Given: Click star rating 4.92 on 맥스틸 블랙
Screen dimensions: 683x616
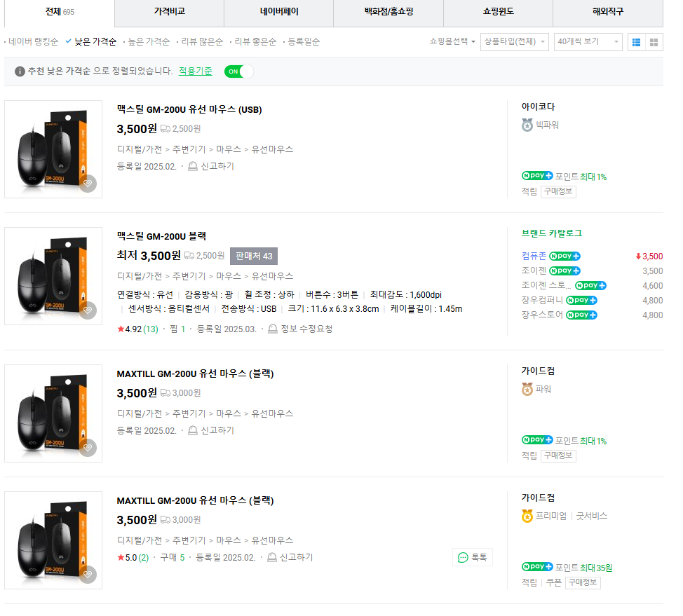Looking at the screenshot, I should [x=129, y=329].
